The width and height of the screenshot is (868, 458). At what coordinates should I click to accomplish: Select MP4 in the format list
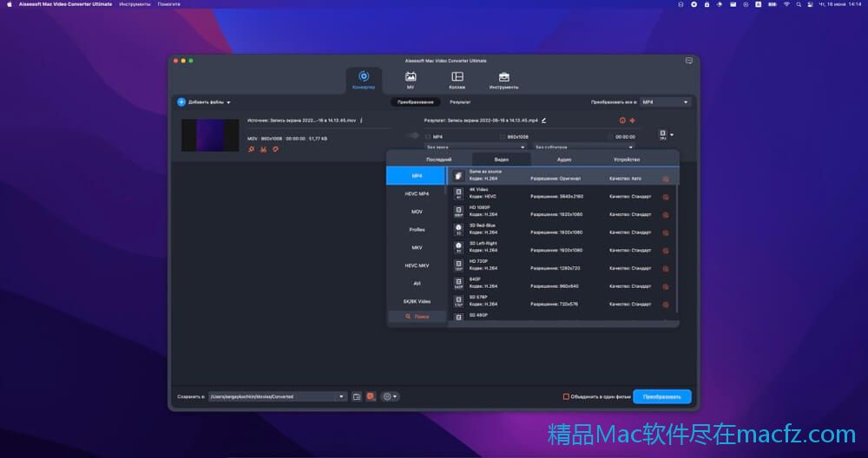pos(417,176)
